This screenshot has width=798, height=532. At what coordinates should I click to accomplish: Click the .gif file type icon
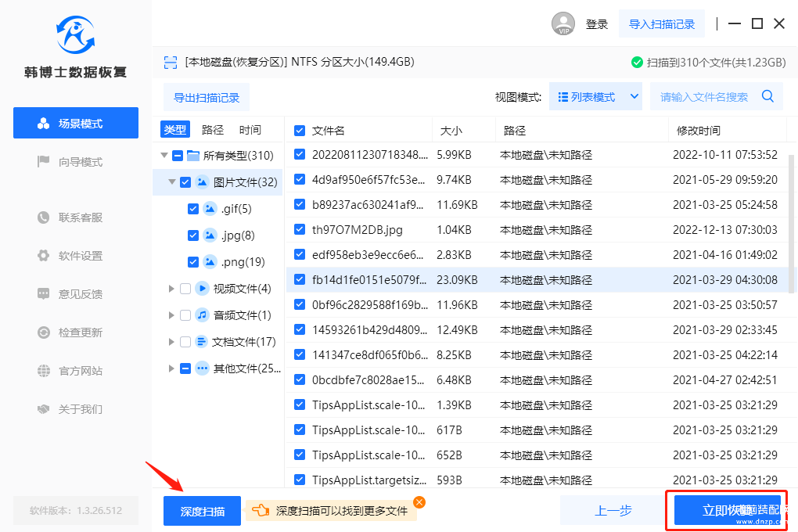(x=210, y=208)
